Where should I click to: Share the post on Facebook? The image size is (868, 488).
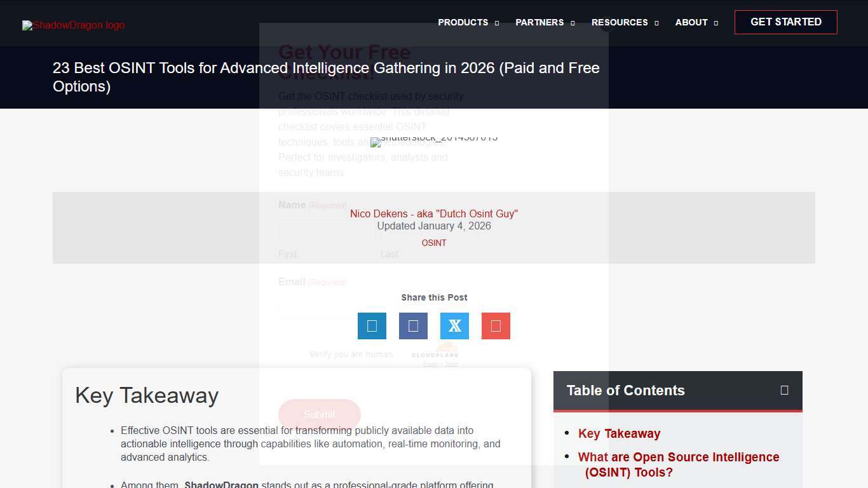[413, 325]
